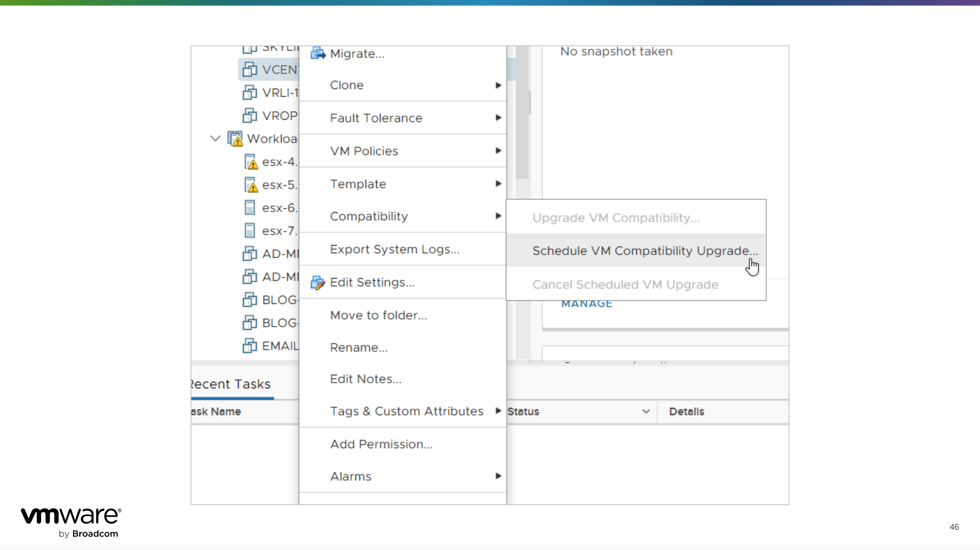
Task: Click the Edit Settings pencil icon
Action: tap(318, 282)
